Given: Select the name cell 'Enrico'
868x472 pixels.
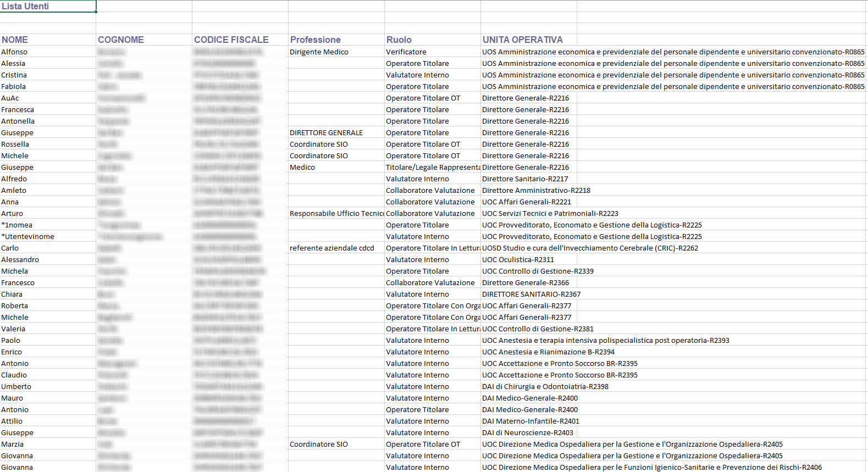Looking at the screenshot, I should [48, 352].
